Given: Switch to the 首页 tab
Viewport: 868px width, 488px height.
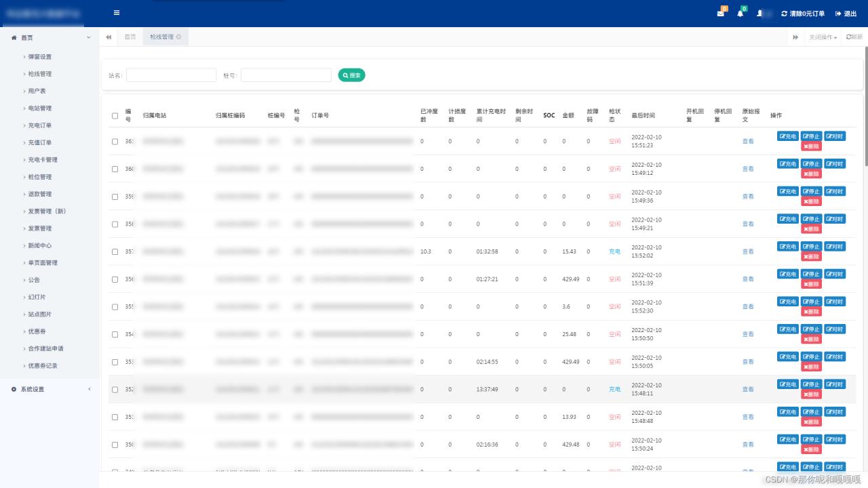Looking at the screenshot, I should [x=130, y=37].
